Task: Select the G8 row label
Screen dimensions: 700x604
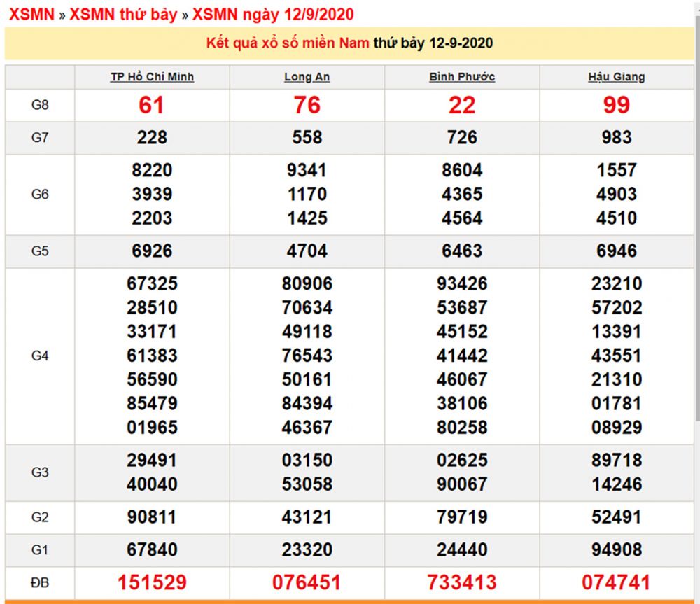Action: tap(40, 105)
